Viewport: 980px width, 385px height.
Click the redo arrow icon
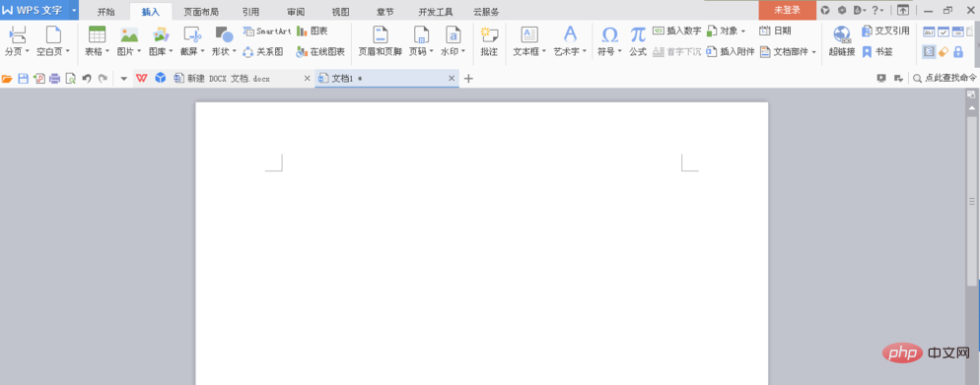[103, 79]
